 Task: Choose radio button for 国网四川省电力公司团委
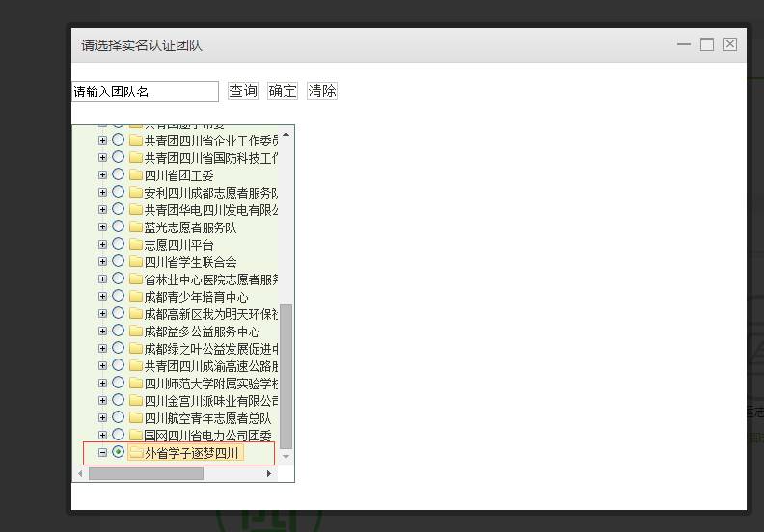pos(119,436)
